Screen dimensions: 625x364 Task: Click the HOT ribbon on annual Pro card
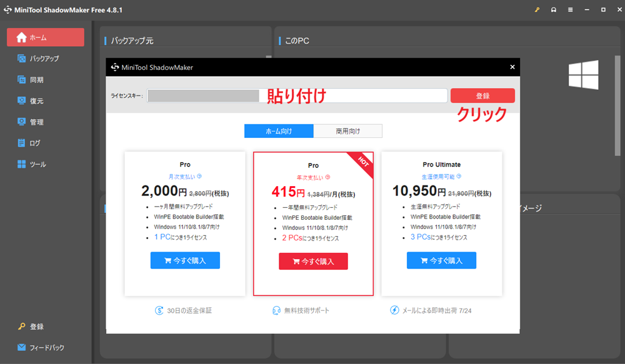pyautogui.click(x=362, y=162)
